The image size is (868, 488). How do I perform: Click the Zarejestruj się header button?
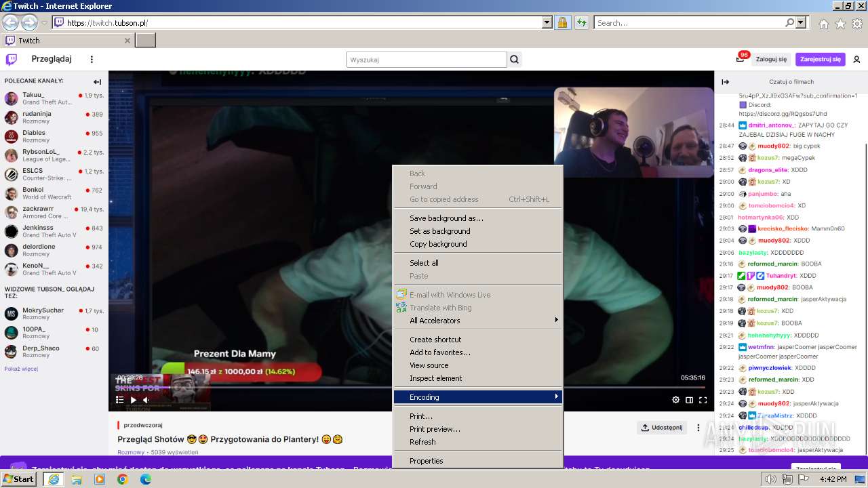coord(821,60)
